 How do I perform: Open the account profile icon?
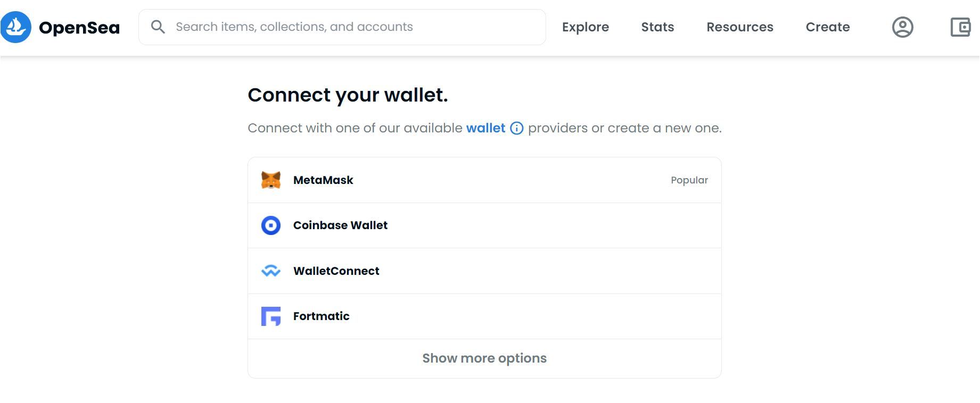[x=902, y=27]
